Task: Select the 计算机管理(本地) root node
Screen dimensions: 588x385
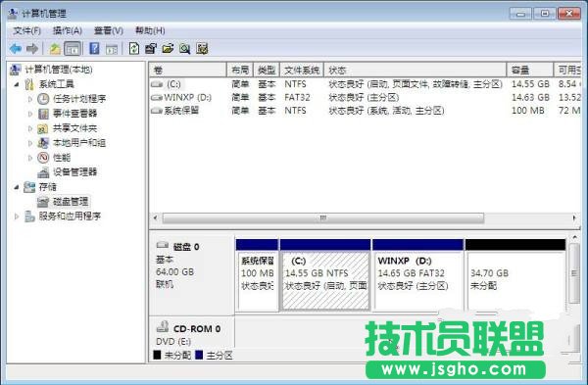Action: click(x=58, y=70)
